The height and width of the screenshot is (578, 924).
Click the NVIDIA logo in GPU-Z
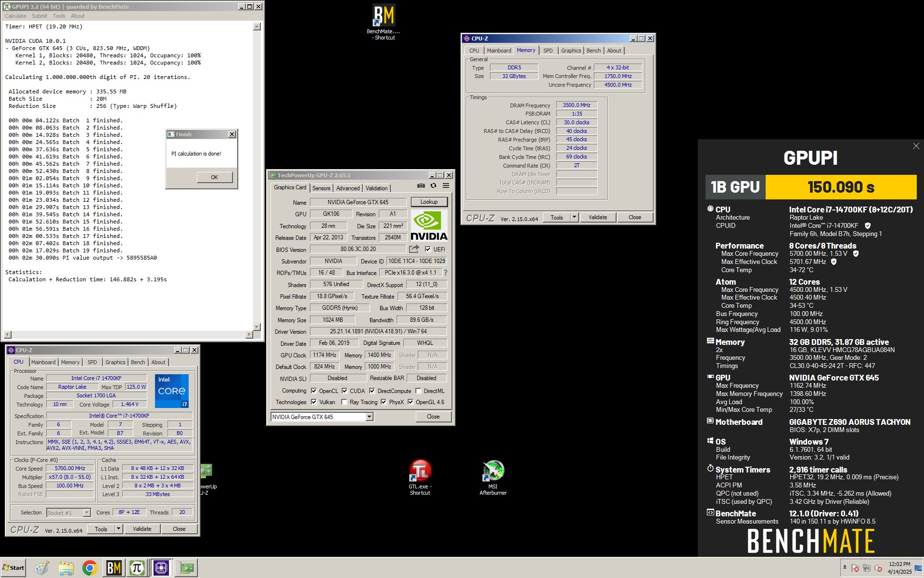click(429, 225)
